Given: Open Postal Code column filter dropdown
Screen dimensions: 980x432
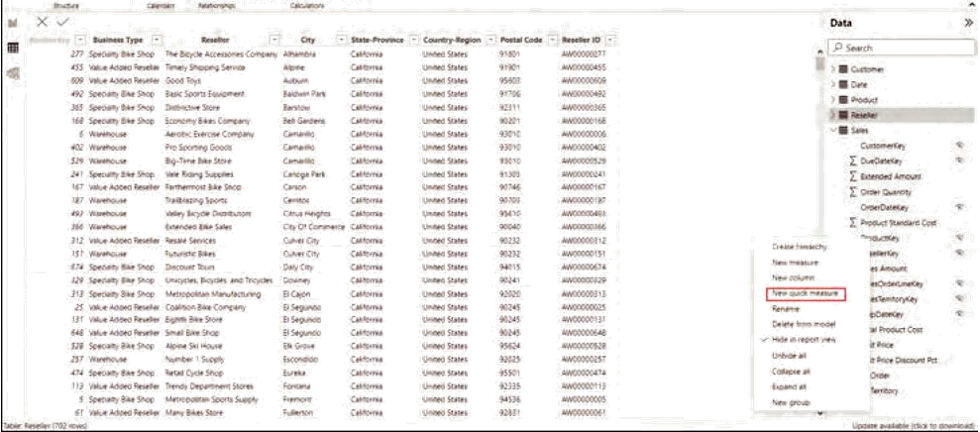Looking at the screenshot, I should pos(553,40).
